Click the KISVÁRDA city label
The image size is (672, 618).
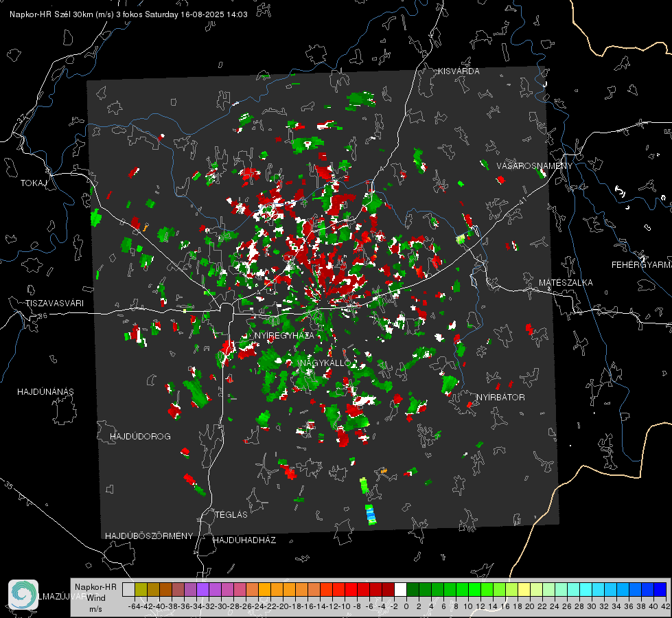459,71
